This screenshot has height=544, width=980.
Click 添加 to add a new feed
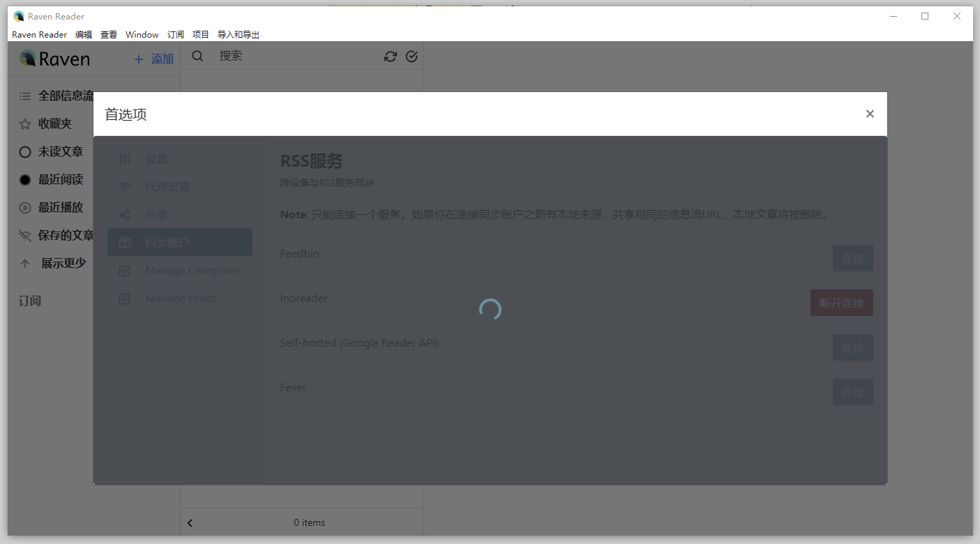pos(153,59)
